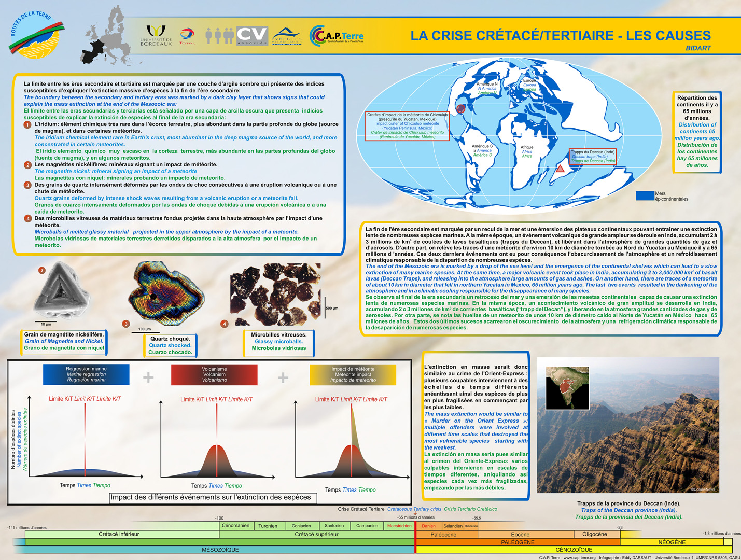This screenshot has height=560, width=741.
Task: Click the "-65 millions d'années" timeline label
Action: coord(416,517)
